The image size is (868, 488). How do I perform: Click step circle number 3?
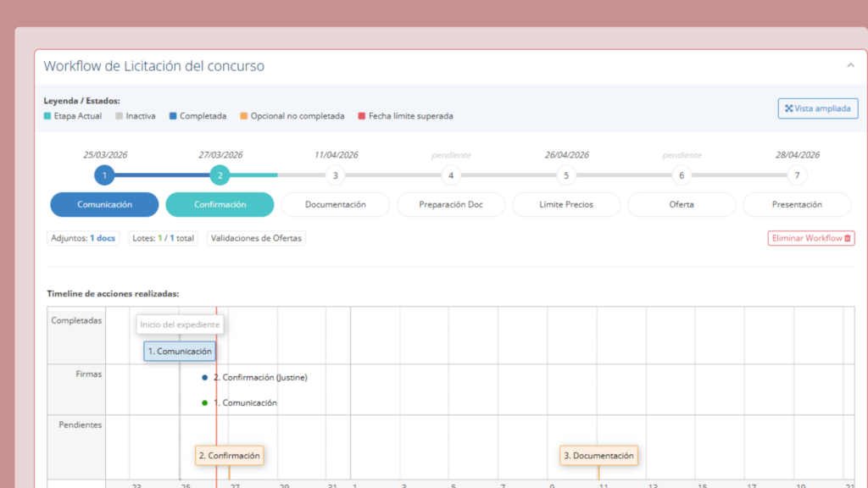(335, 175)
